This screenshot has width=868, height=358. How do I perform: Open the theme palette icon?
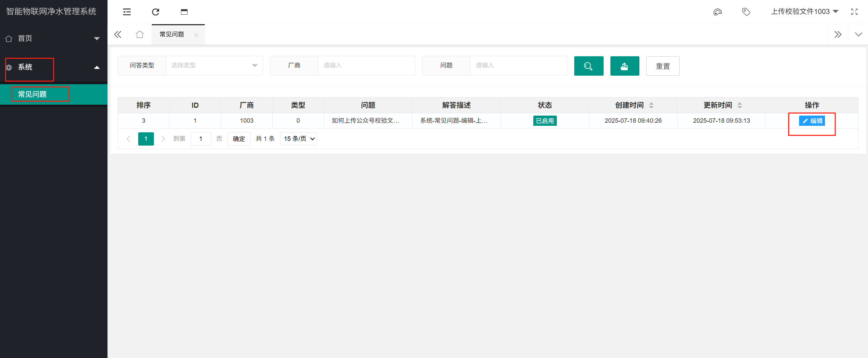(718, 12)
